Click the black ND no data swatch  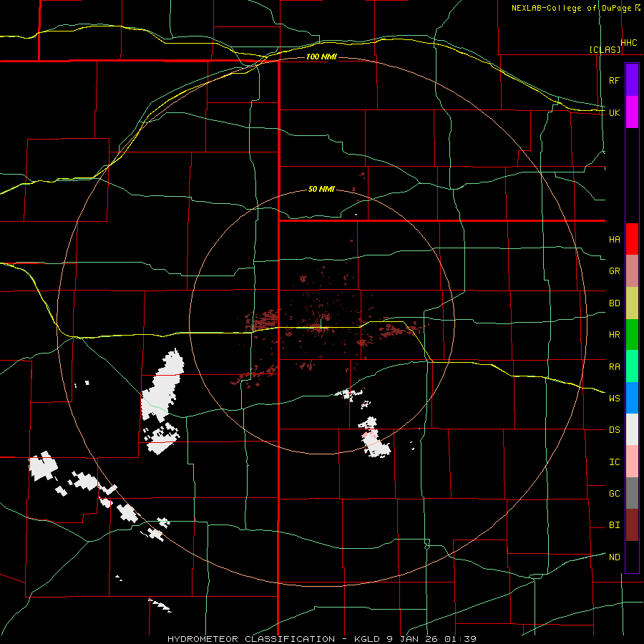pos(632,557)
